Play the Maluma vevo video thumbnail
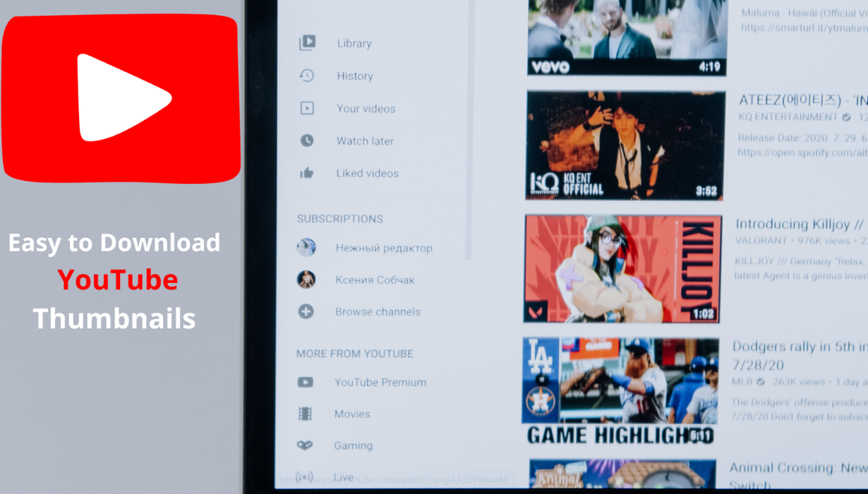 627,36
